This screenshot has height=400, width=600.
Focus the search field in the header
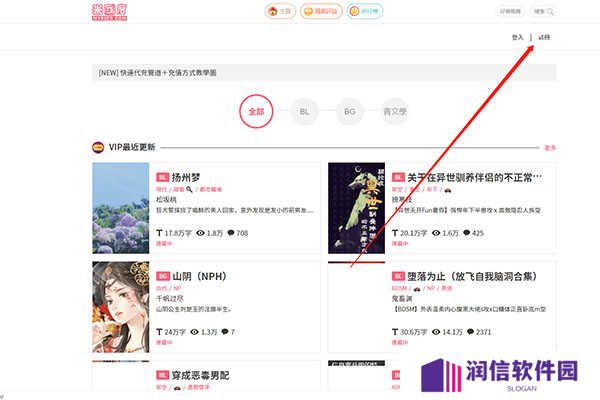click(543, 11)
